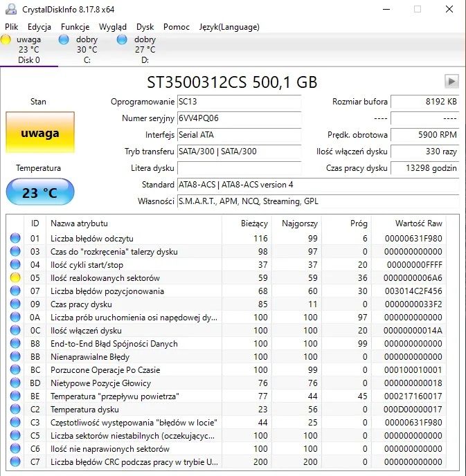
Task: Click status orb of attribute 0C row
Action: [x=15, y=330]
